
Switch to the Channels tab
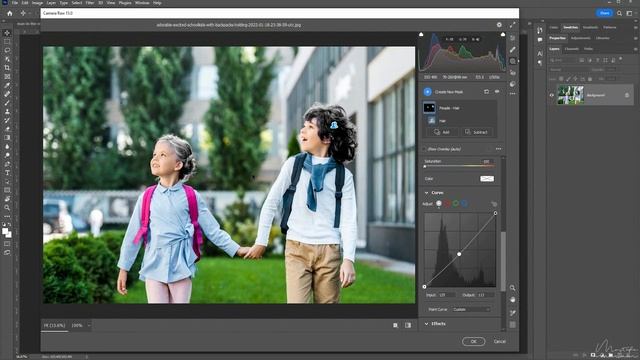point(571,49)
